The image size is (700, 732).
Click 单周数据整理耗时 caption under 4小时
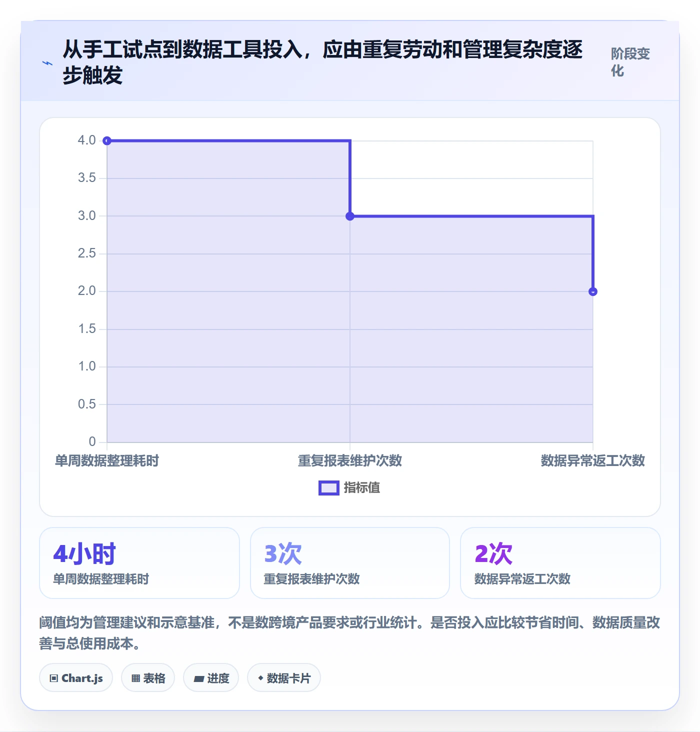point(101,579)
